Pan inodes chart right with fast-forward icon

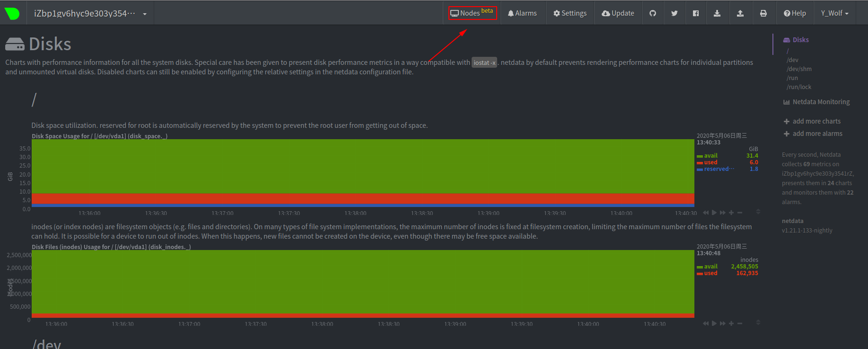click(722, 323)
